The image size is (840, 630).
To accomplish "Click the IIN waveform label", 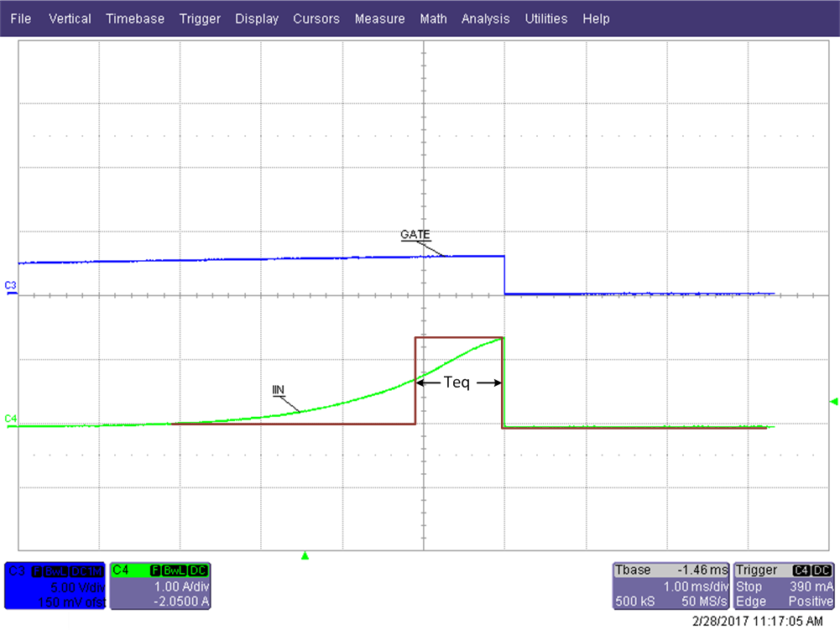I will (x=279, y=390).
